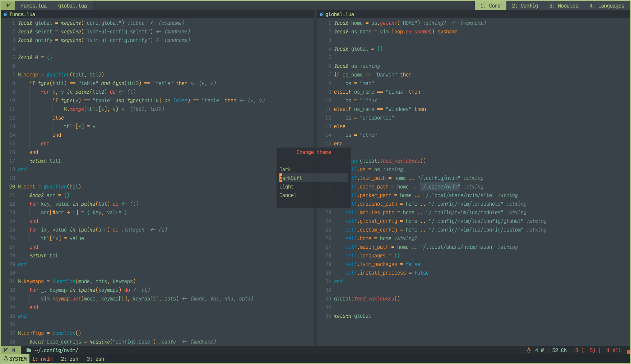This screenshot has height=364, width=631.
Task: Click the Vim mode logo icon in the statusline
Action: point(5,350)
